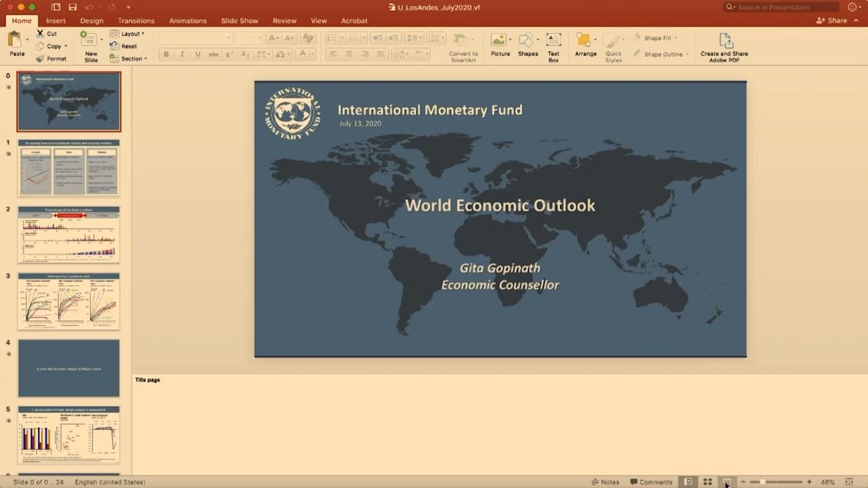Open the Animations tab

coord(188,21)
